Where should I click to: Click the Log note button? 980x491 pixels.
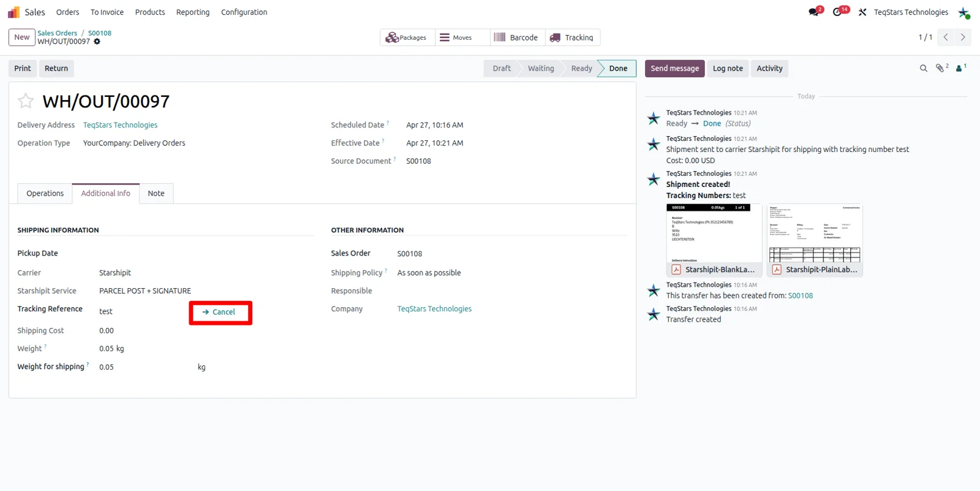728,69
